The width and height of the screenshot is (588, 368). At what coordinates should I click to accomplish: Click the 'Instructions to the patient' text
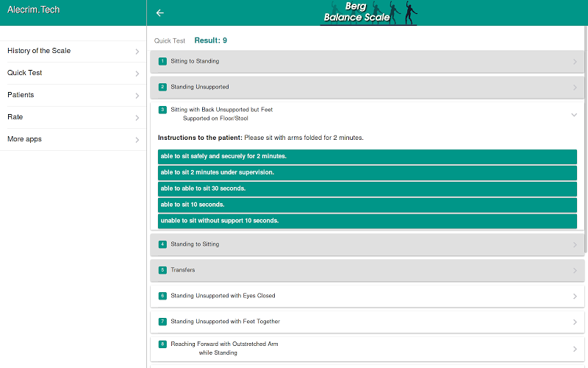[200, 138]
